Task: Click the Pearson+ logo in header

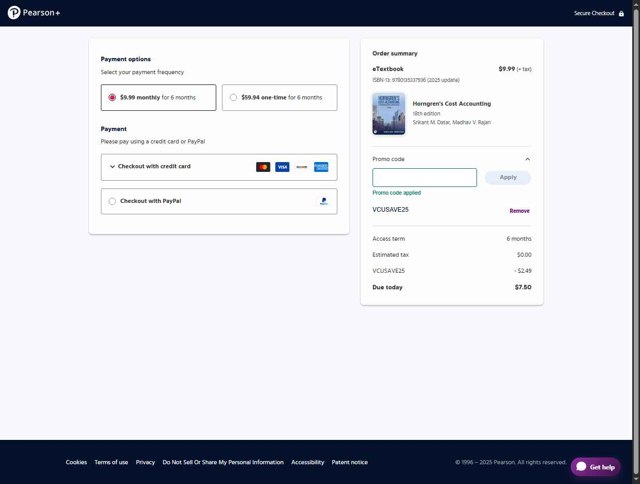Action: pyautogui.click(x=34, y=13)
